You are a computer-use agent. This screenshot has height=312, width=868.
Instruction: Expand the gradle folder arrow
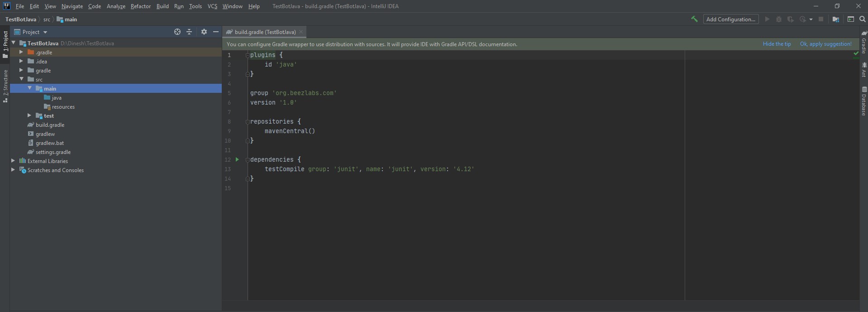click(21, 70)
